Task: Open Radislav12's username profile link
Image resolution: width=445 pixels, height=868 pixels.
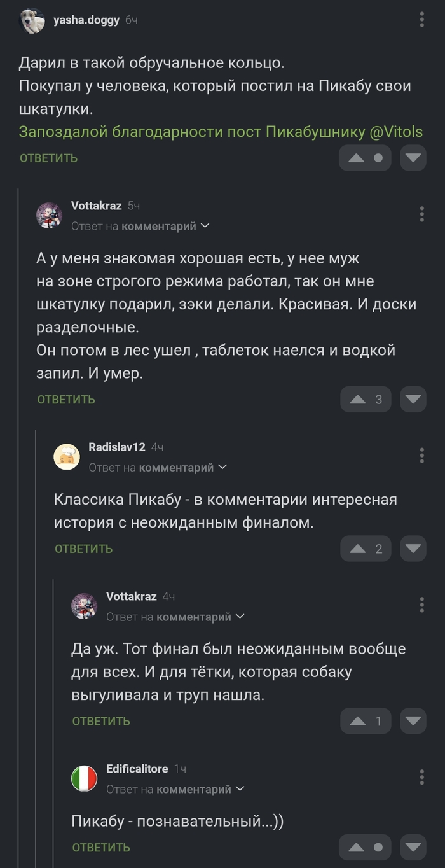Action: [116, 447]
